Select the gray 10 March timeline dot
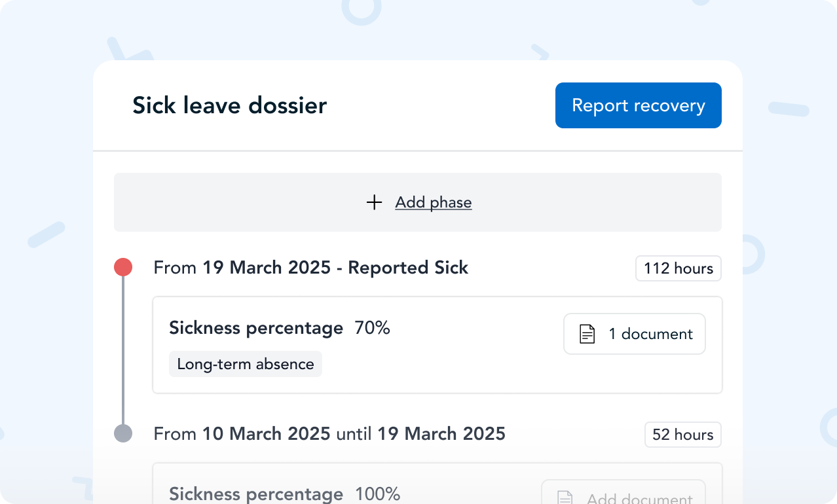 coord(123,433)
